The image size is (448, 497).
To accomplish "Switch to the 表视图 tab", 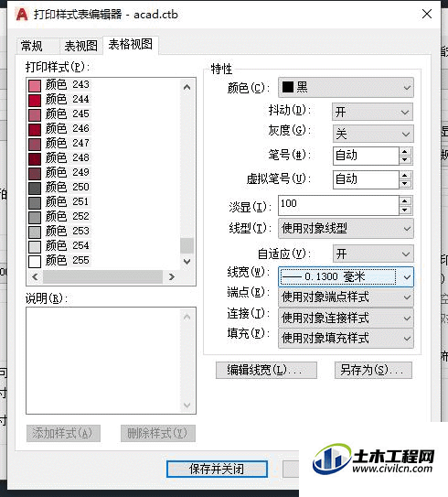I will [x=80, y=47].
